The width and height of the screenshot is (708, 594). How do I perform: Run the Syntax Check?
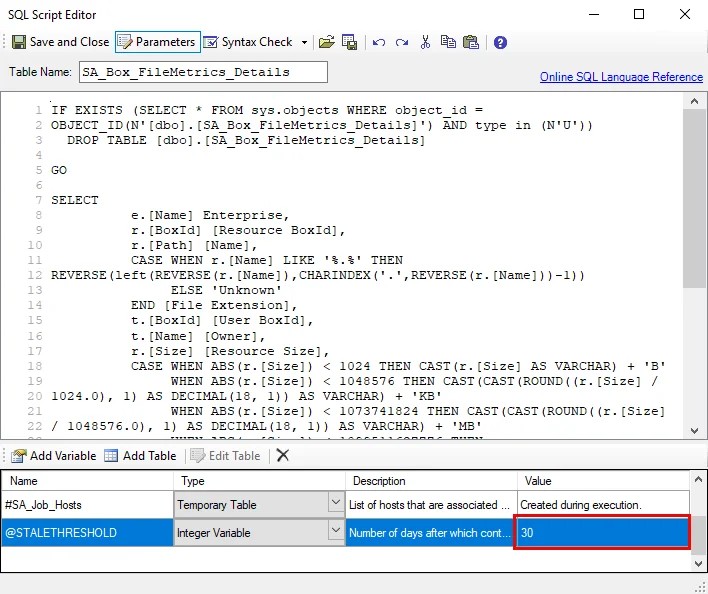[x=248, y=42]
